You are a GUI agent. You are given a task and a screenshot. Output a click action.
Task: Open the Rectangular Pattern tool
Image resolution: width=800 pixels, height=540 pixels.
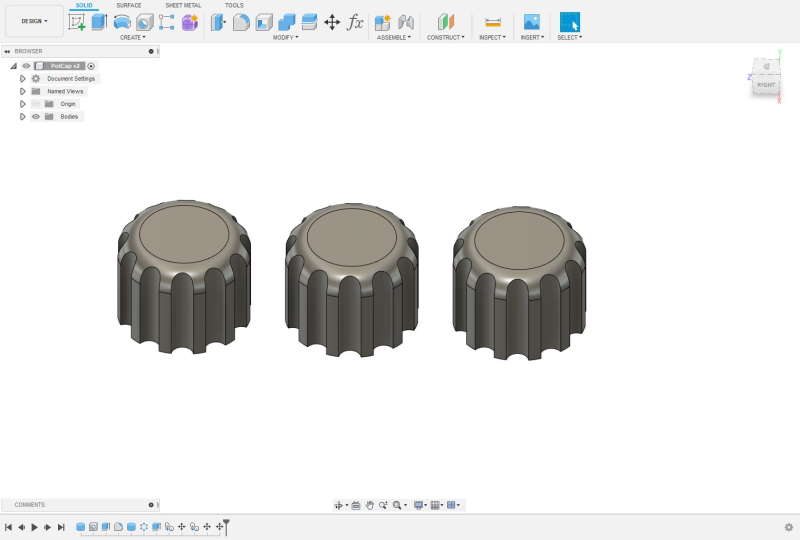167,22
